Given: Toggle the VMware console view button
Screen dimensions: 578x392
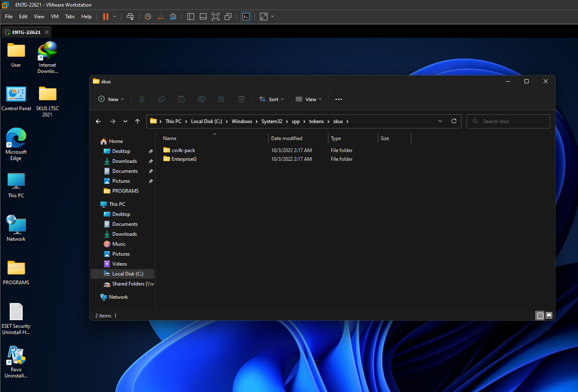Looking at the screenshot, I should [x=246, y=17].
